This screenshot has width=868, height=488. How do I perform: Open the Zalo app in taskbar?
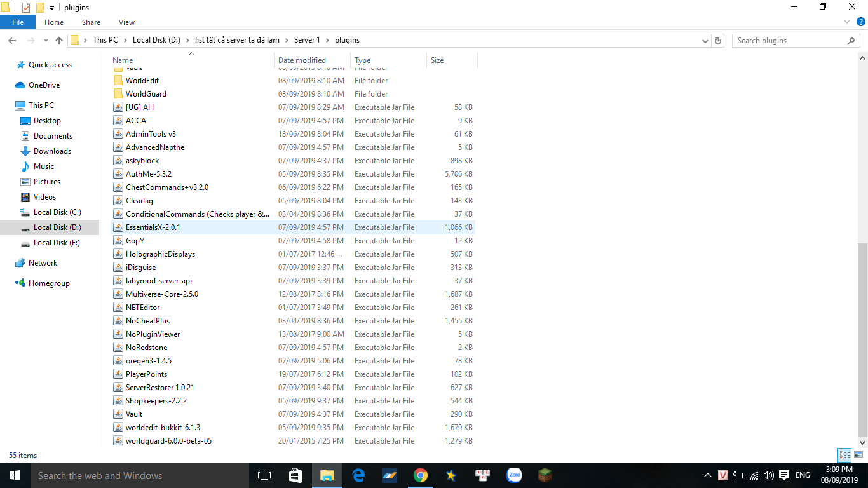pos(514,475)
